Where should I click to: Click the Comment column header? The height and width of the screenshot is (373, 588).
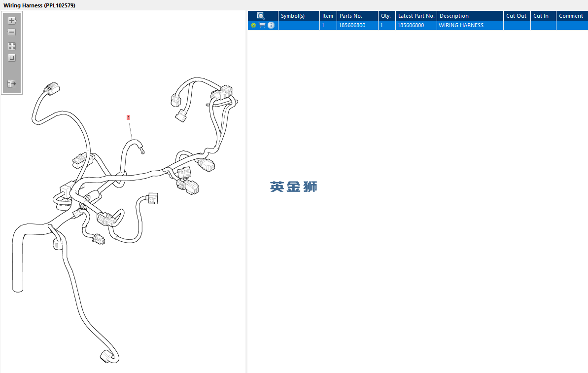pos(572,16)
